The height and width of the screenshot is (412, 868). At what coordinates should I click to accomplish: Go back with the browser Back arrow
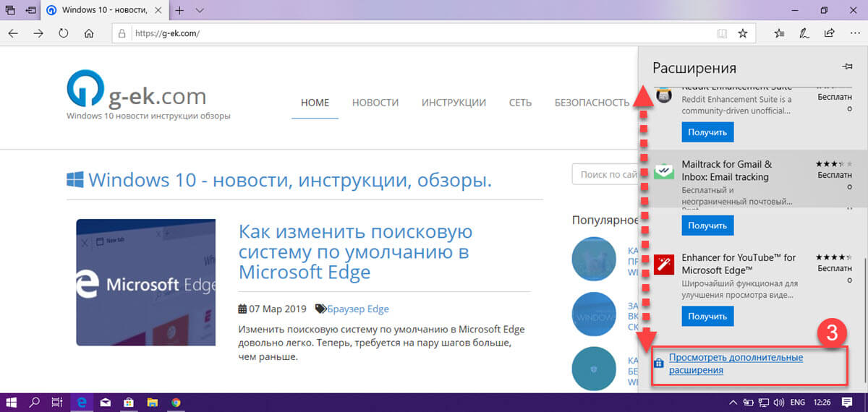pos(13,33)
